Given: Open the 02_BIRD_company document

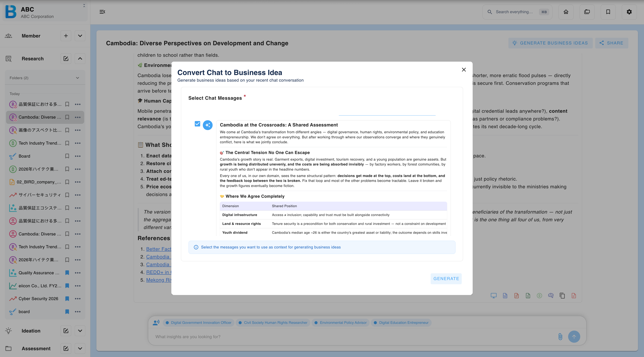Looking at the screenshot, I should coord(39,182).
